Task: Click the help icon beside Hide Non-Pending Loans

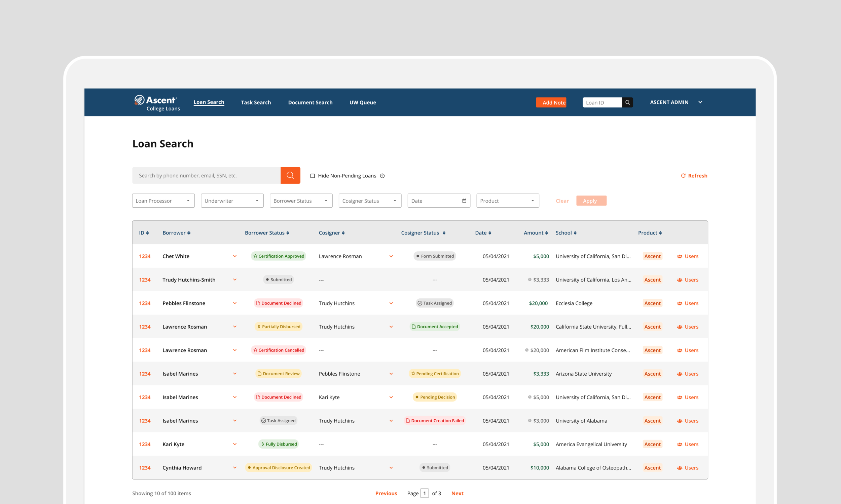Action: pyautogui.click(x=382, y=176)
